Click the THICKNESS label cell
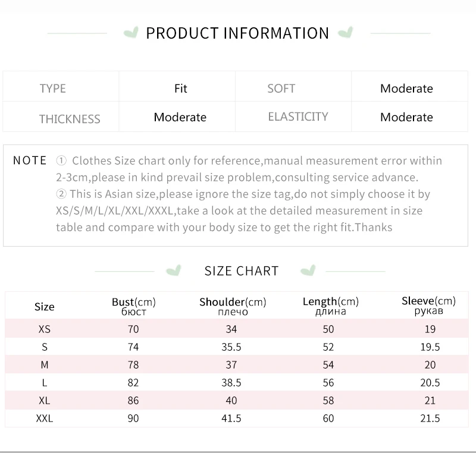Screen dimensions: 476x453 (61, 117)
